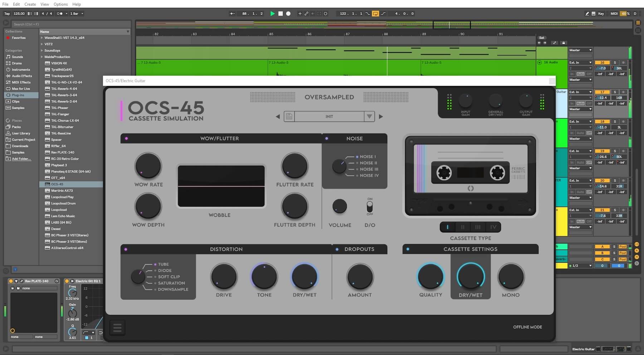Screen dimensions: 644x355
Task: Click the save preset floppy icon
Action: coord(289,117)
